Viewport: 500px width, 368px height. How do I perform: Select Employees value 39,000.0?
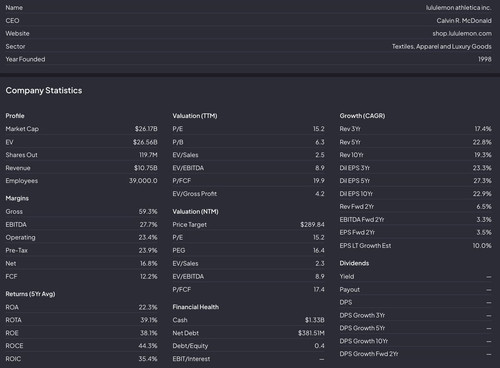click(143, 181)
